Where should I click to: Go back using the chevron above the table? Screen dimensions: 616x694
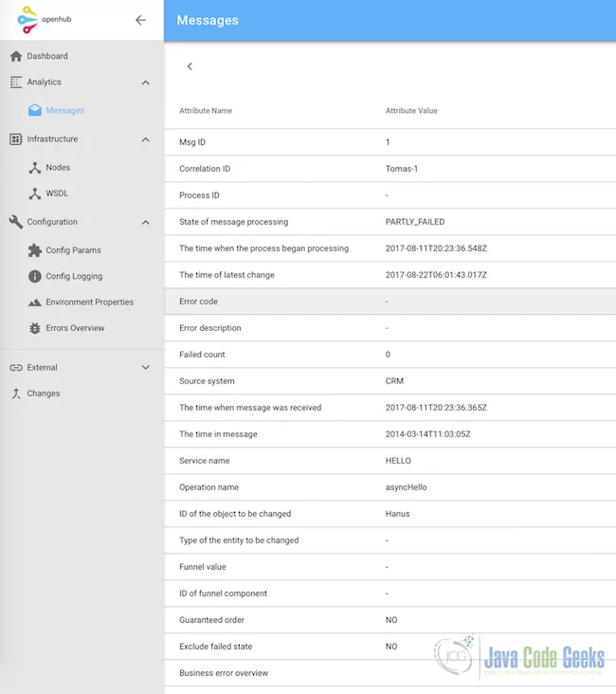tap(190, 66)
